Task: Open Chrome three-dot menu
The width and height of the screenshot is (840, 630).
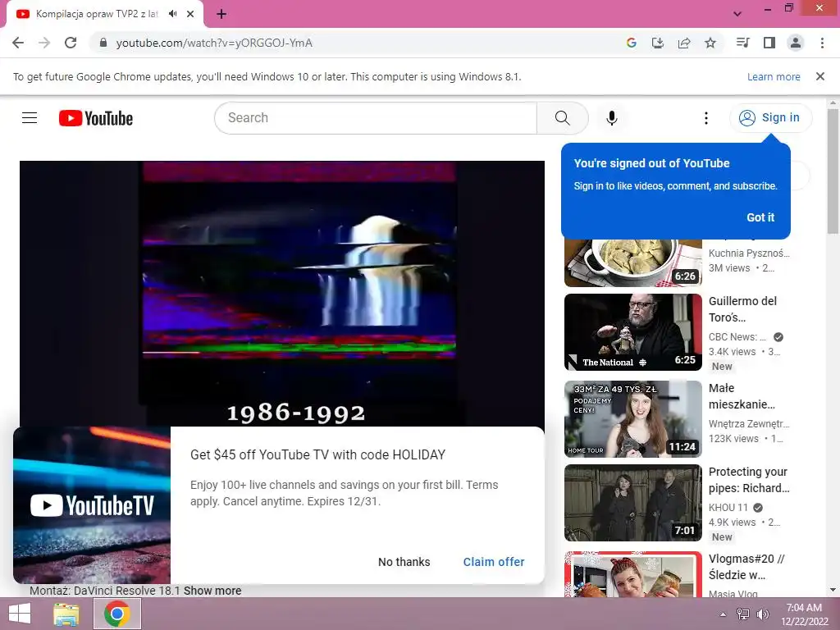Action: pyautogui.click(x=822, y=43)
